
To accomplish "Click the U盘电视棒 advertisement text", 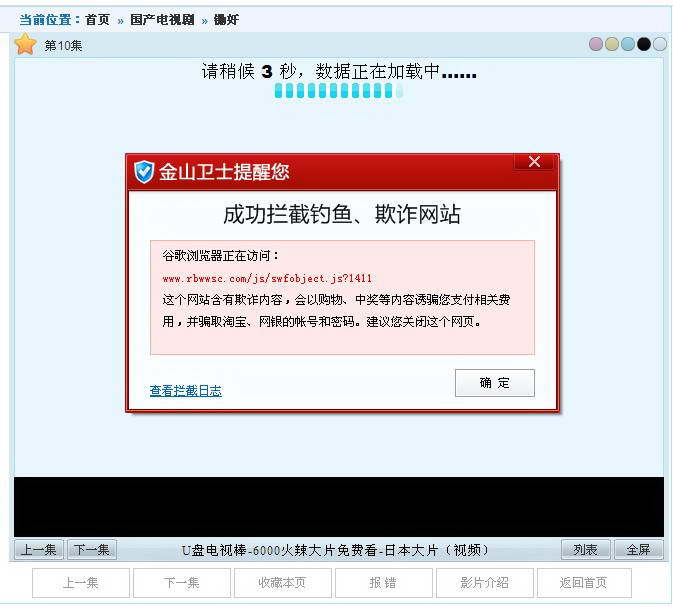I will pyautogui.click(x=335, y=550).
